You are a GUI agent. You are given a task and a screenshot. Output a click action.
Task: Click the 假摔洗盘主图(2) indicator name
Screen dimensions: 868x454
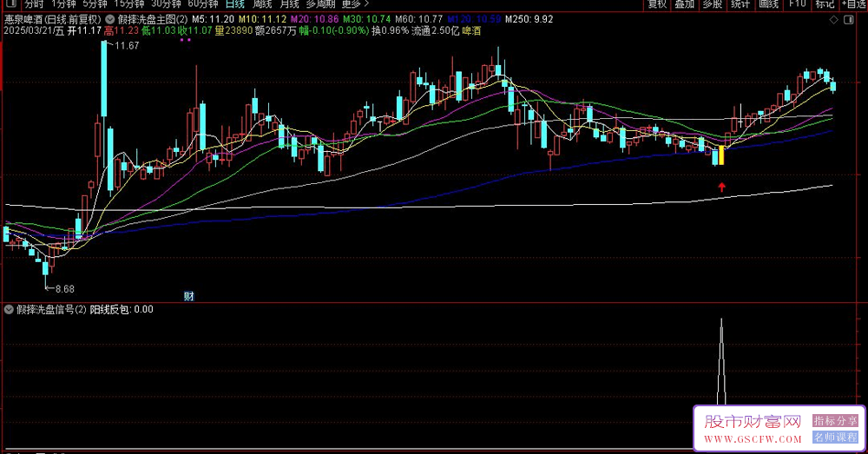coord(152,19)
